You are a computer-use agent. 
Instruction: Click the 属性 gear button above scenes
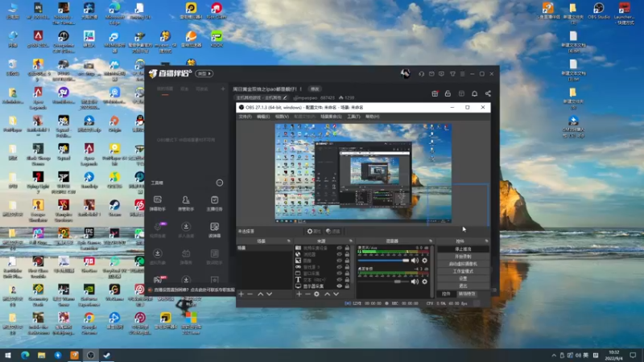(313, 232)
